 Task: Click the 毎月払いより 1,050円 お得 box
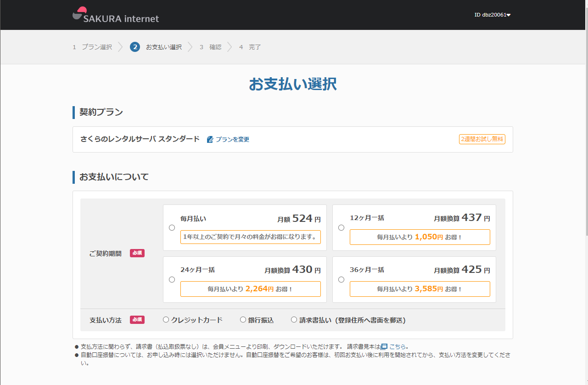click(420, 237)
